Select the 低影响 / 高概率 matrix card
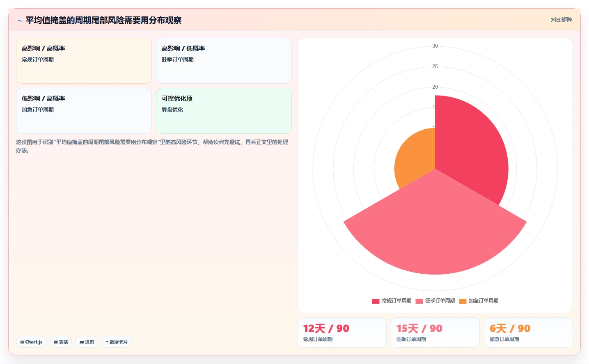 click(84, 111)
